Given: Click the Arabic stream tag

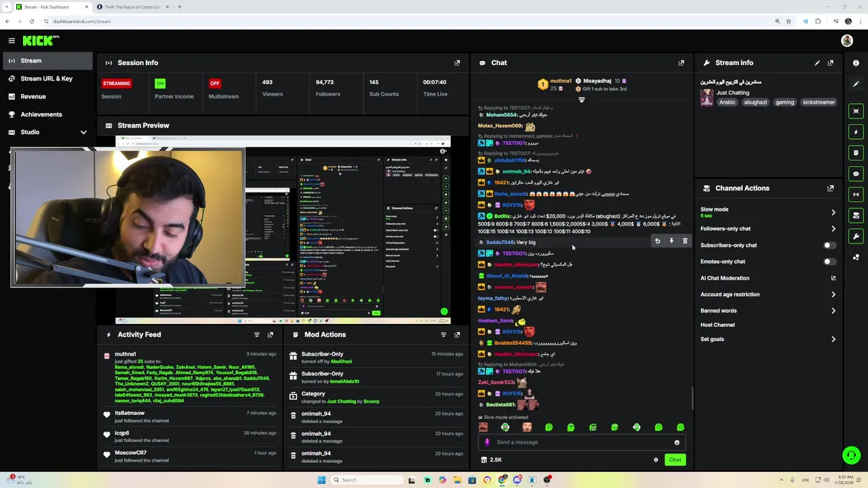Looking at the screenshot, I should [727, 102].
